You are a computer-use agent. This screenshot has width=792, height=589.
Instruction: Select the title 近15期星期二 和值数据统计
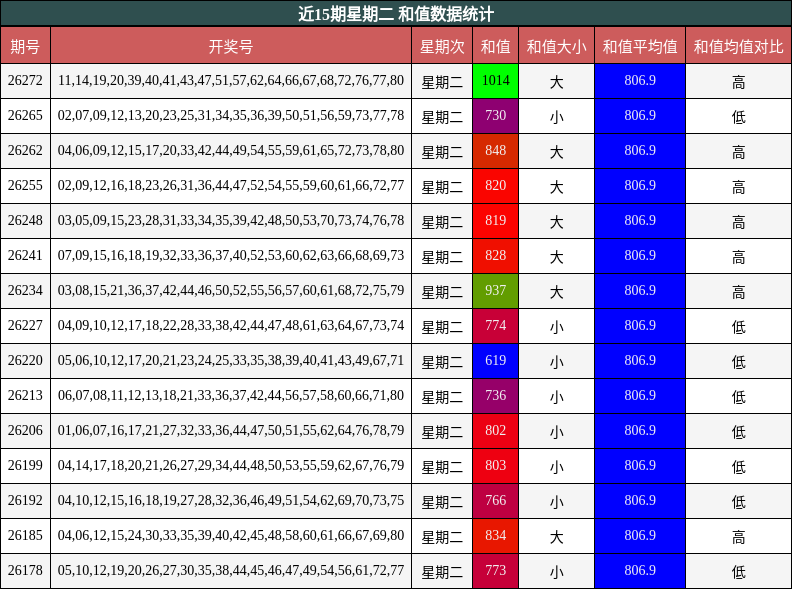point(396,14)
